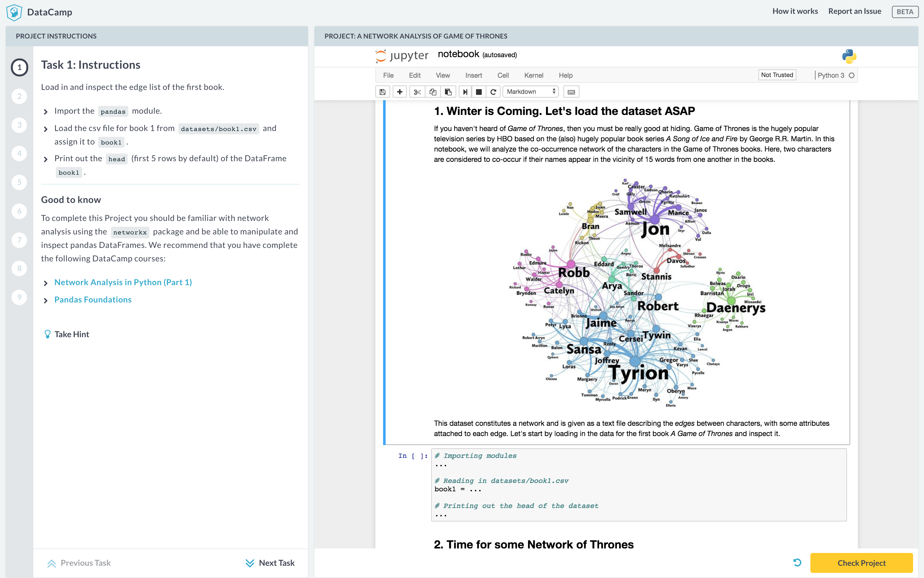This screenshot has height=578, width=924.
Task: Open the Edit menu
Action: [x=414, y=75]
